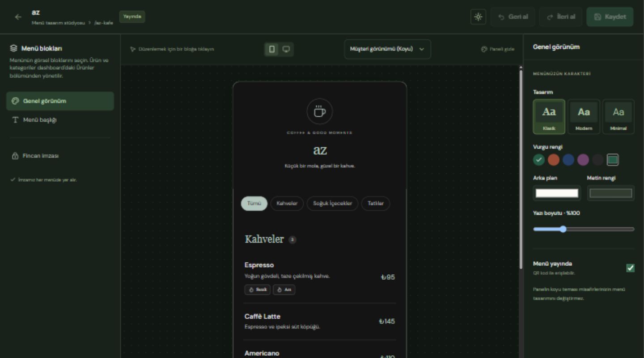Save changes with Kaydet button
This screenshot has width=644, height=358.
(x=610, y=17)
